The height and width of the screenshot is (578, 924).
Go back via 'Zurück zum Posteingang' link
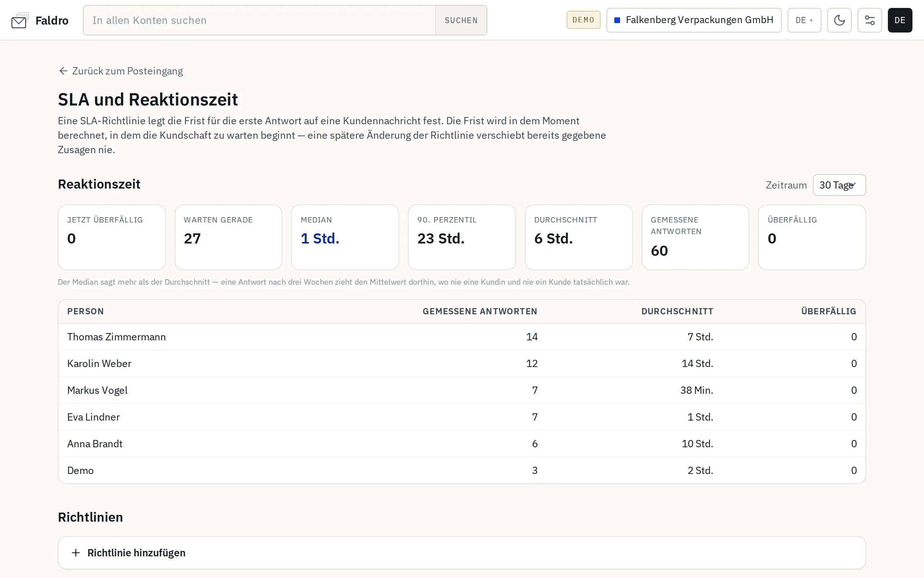(121, 71)
